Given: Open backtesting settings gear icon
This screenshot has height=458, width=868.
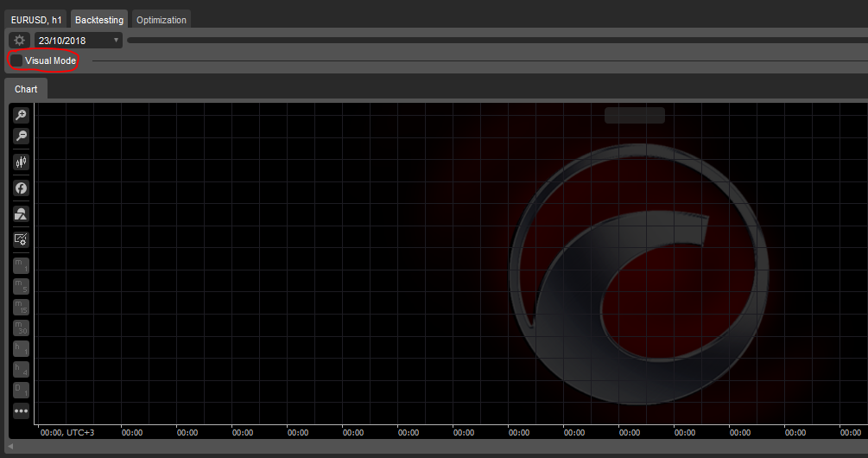Looking at the screenshot, I should point(19,41).
